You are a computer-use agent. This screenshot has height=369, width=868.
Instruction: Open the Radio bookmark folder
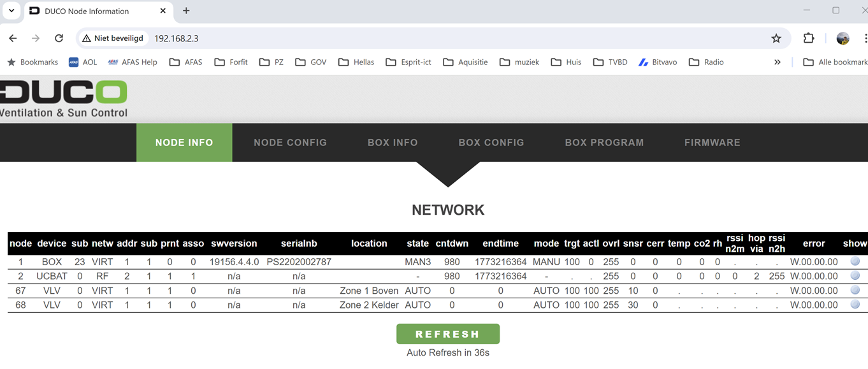[x=706, y=62]
